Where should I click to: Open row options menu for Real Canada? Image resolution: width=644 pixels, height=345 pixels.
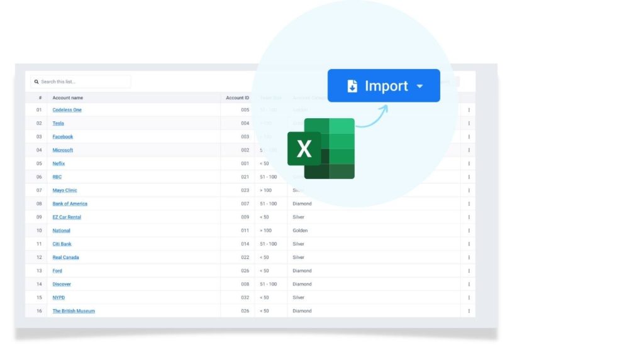click(x=469, y=257)
